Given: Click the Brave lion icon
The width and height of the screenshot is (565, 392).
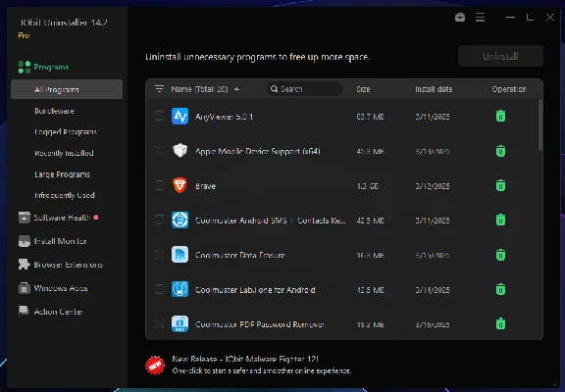Looking at the screenshot, I should [180, 185].
